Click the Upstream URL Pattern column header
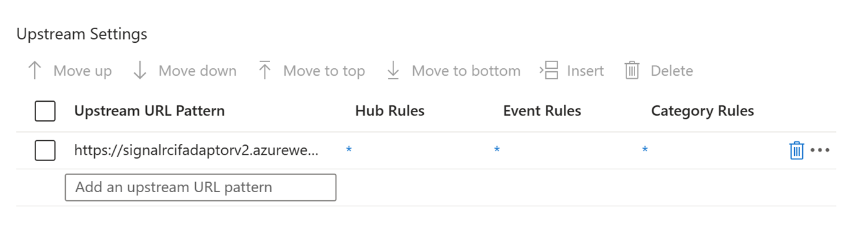The width and height of the screenshot is (868, 243). coord(149,111)
